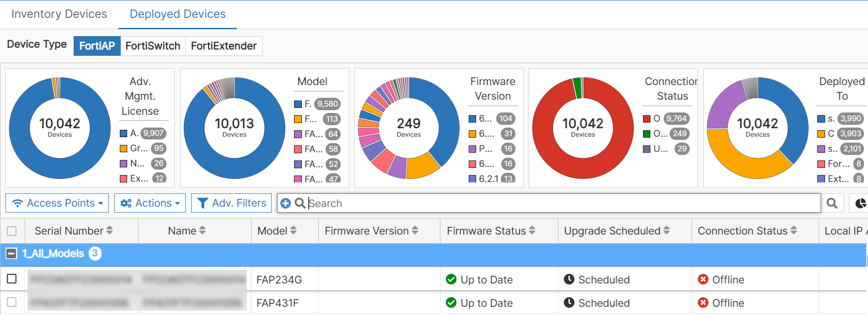This screenshot has width=868, height=315.
Task: Collapse the 1_All_Models group
Action: click(11, 254)
